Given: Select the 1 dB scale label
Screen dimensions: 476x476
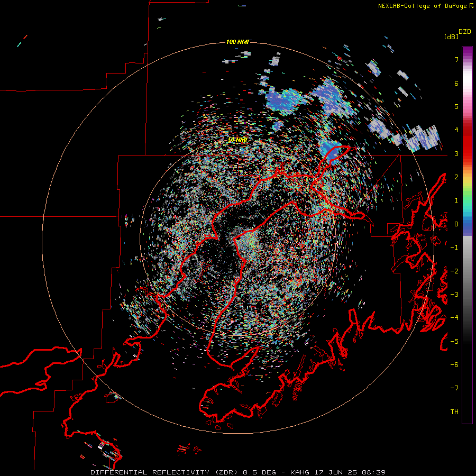Looking at the screenshot, I should (x=456, y=200).
